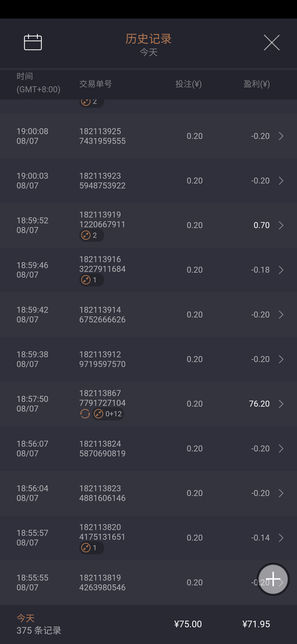
Task: Tap the 今天 date filter subtitle
Action: click(148, 52)
